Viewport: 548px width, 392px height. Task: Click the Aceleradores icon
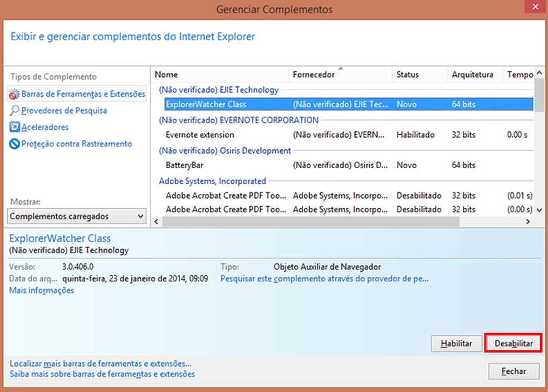[x=14, y=127]
